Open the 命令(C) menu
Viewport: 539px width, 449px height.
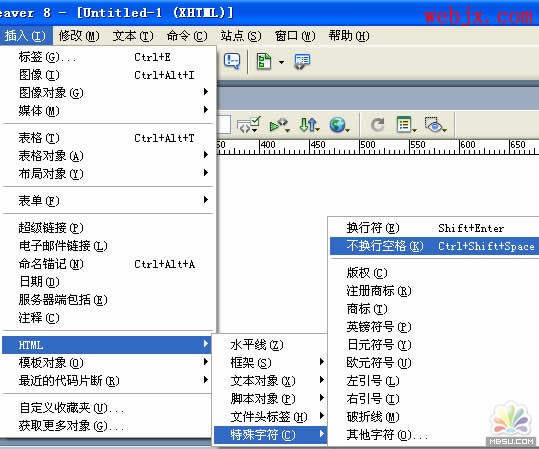pyautogui.click(x=187, y=36)
